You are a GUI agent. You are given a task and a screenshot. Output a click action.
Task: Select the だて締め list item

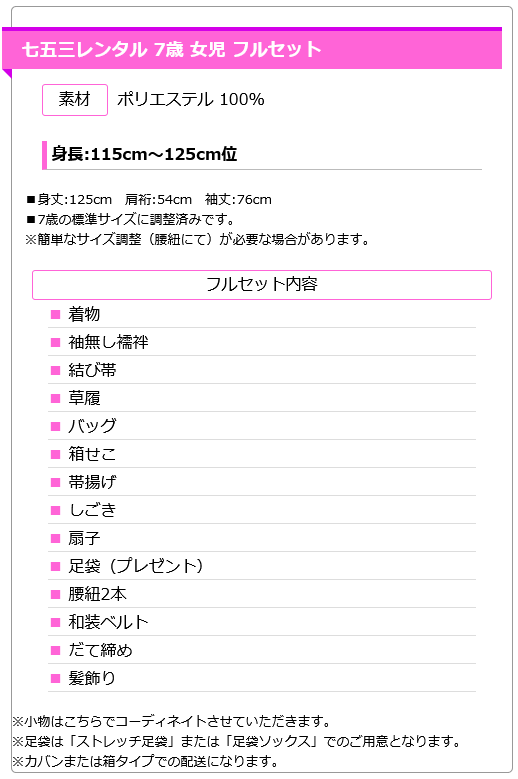(x=262, y=650)
